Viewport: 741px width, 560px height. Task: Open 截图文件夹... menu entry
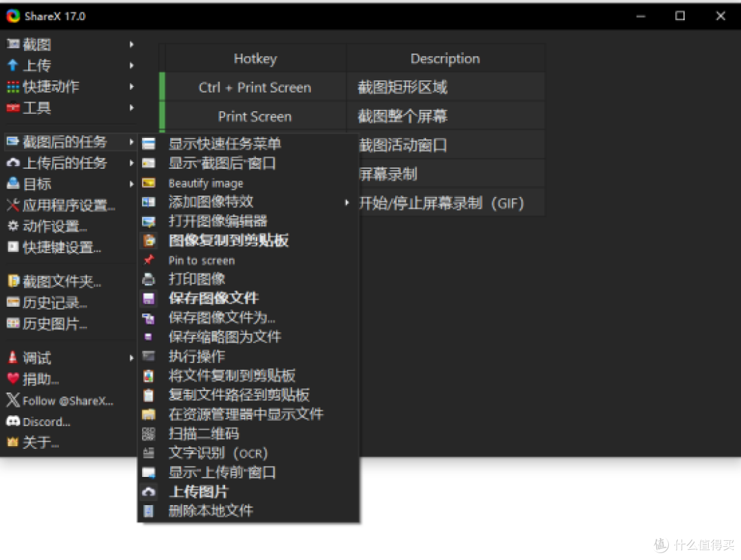(x=70, y=281)
